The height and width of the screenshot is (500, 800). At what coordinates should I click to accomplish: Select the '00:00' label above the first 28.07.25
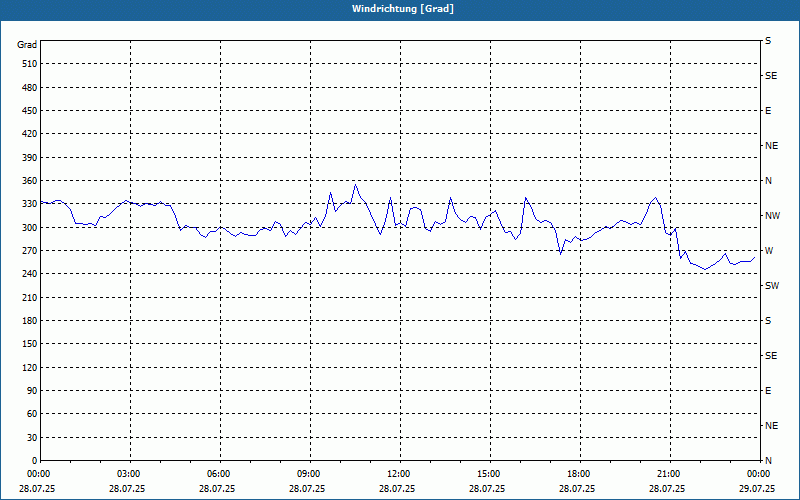(x=39, y=474)
